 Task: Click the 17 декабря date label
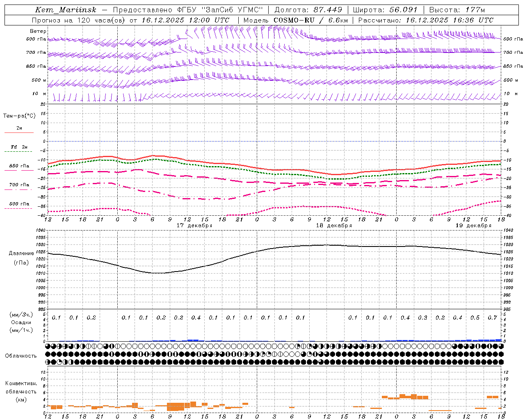(194, 226)
